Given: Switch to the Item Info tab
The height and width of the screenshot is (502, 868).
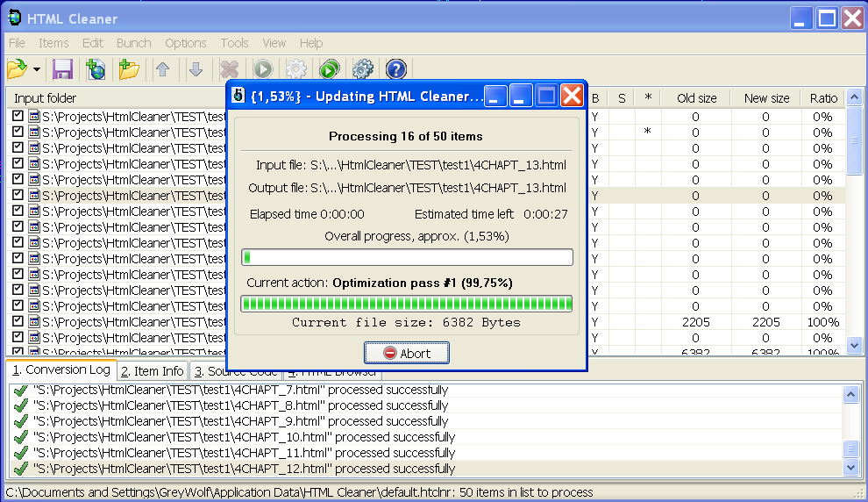Looking at the screenshot, I should pos(152,370).
